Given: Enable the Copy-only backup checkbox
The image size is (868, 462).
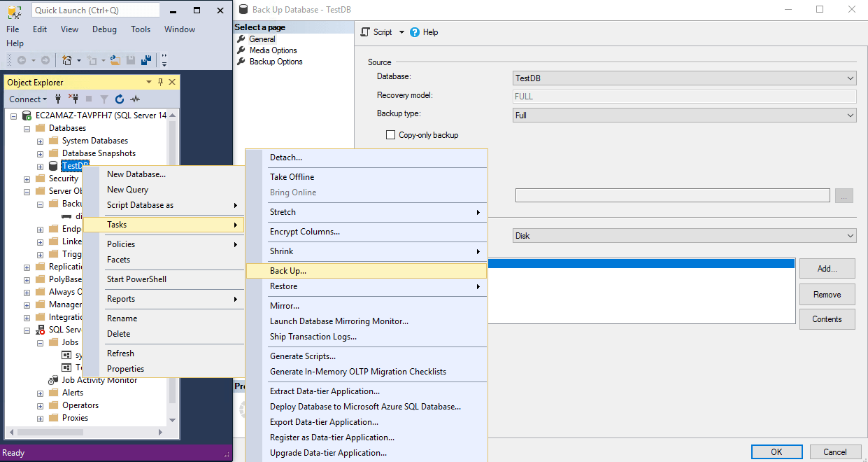Looking at the screenshot, I should [x=390, y=136].
